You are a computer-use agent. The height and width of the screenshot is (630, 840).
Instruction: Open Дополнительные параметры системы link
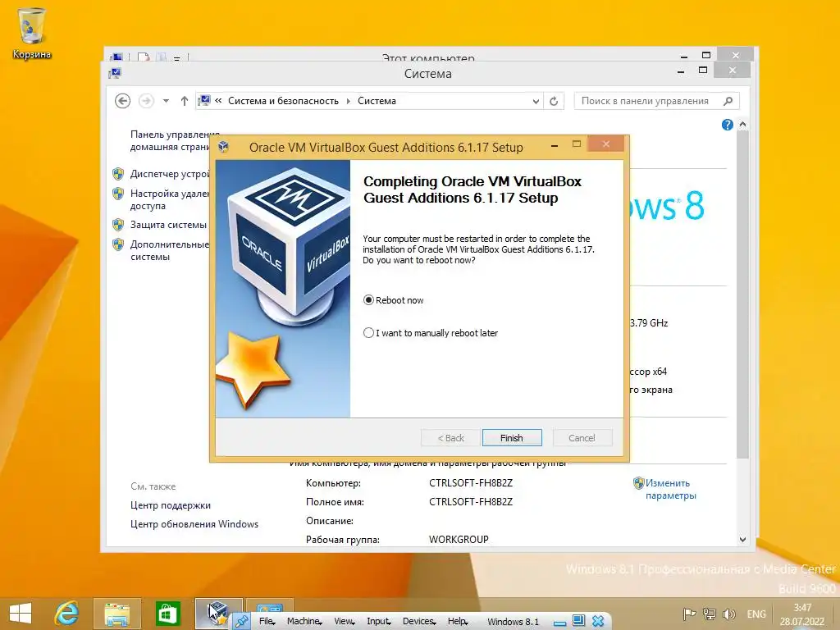[169, 250]
